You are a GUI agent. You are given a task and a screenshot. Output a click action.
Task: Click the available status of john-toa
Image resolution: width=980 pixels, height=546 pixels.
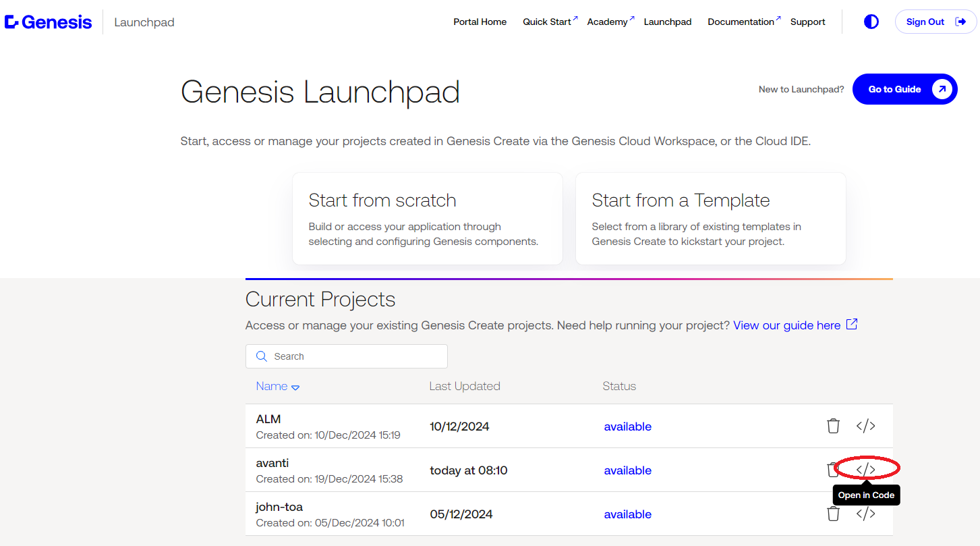coord(627,514)
